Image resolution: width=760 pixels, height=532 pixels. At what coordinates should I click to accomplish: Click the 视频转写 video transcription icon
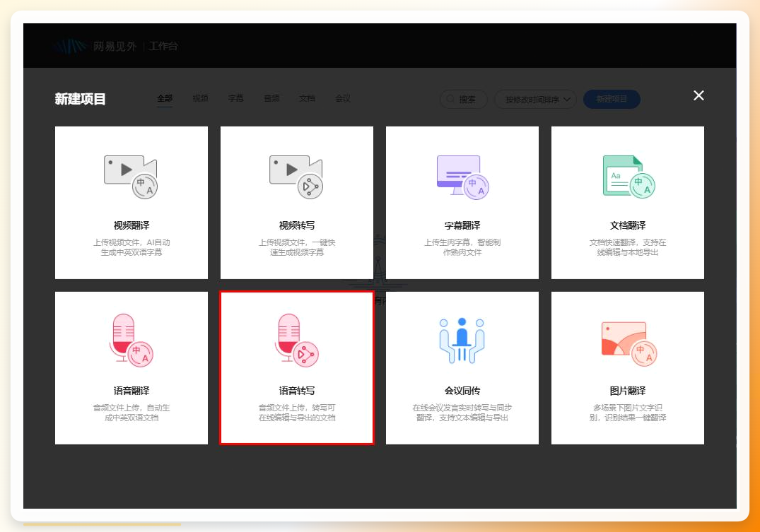[x=296, y=177]
